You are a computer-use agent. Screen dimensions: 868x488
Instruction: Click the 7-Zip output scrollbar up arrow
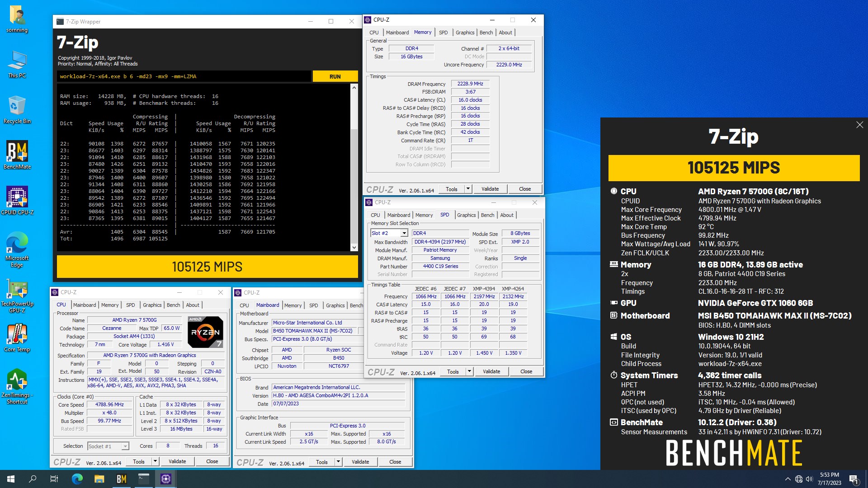pyautogui.click(x=354, y=88)
